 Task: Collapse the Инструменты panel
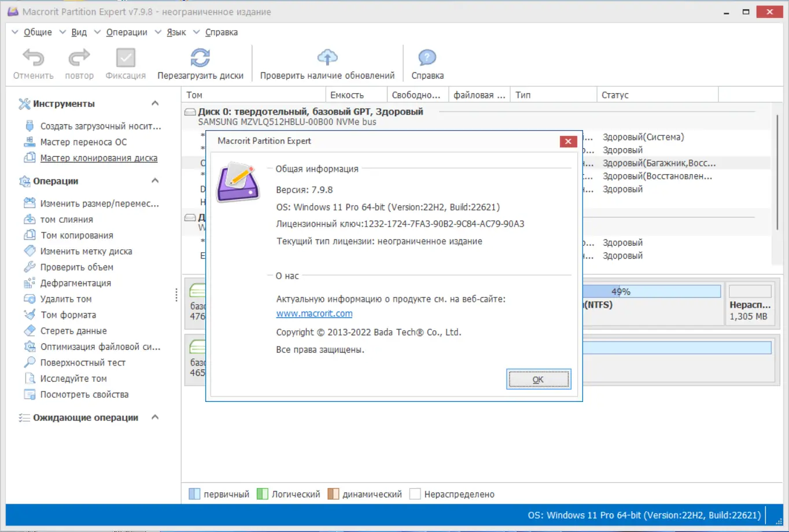pos(155,103)
